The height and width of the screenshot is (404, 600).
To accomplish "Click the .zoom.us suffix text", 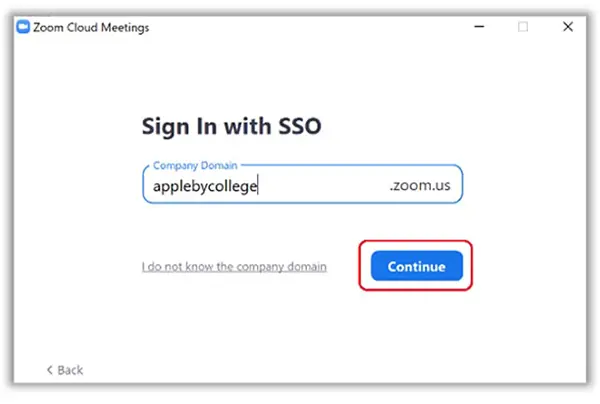I will tap(420, 185).
